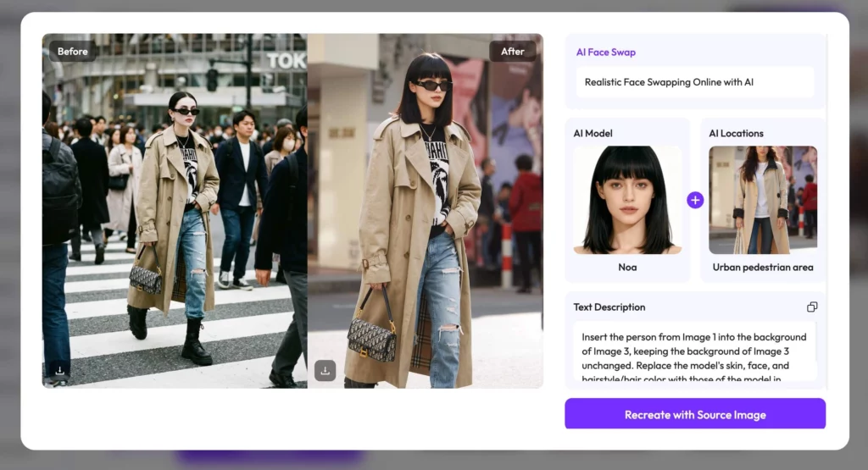
Task: Select the Noa AI model portrait
Action: pos(627,200)
